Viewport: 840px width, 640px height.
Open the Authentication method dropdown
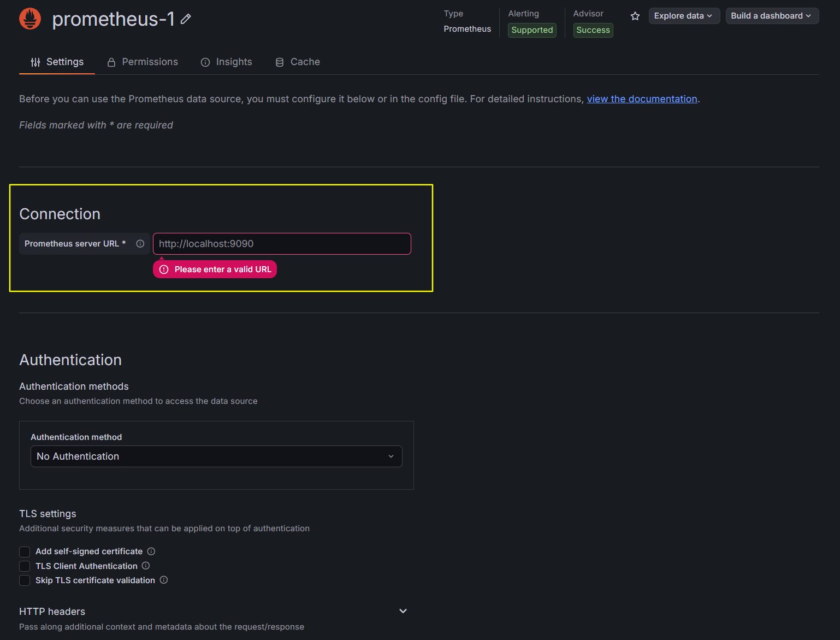coord(216,456)
